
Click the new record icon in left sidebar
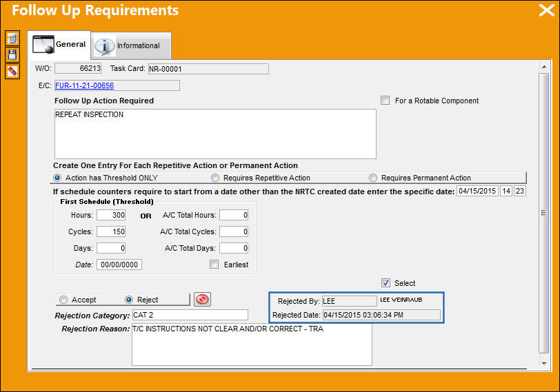12,38
